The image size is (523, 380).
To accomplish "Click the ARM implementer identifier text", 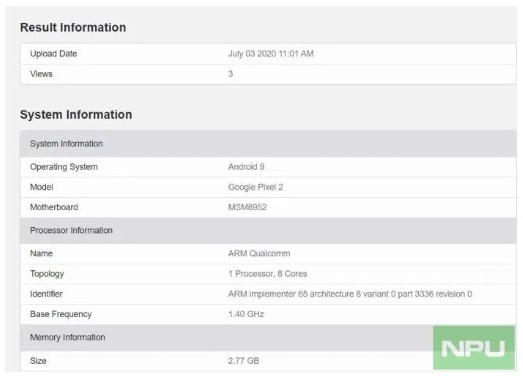I will [350, 294].
